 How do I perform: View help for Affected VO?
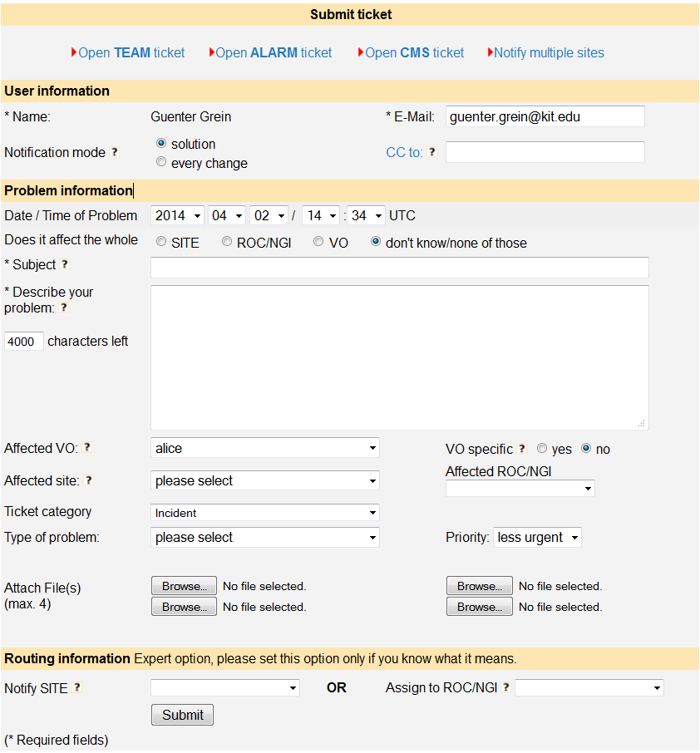[86, 448]
